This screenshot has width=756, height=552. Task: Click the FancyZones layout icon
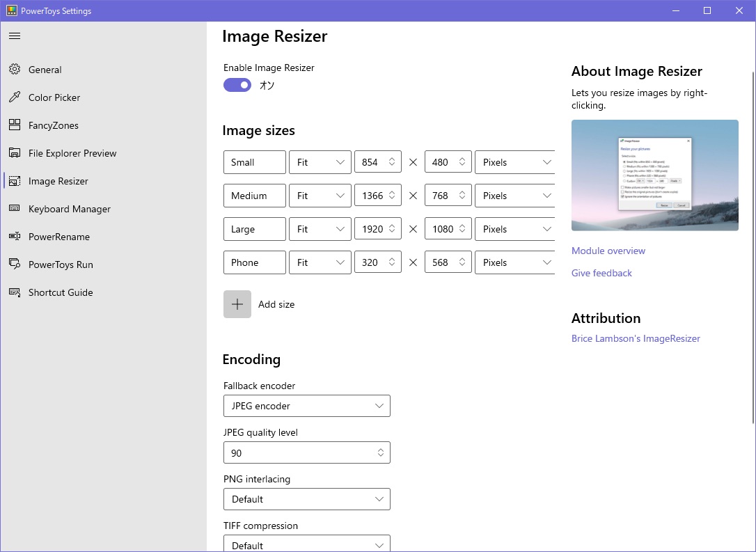(15, 125)
